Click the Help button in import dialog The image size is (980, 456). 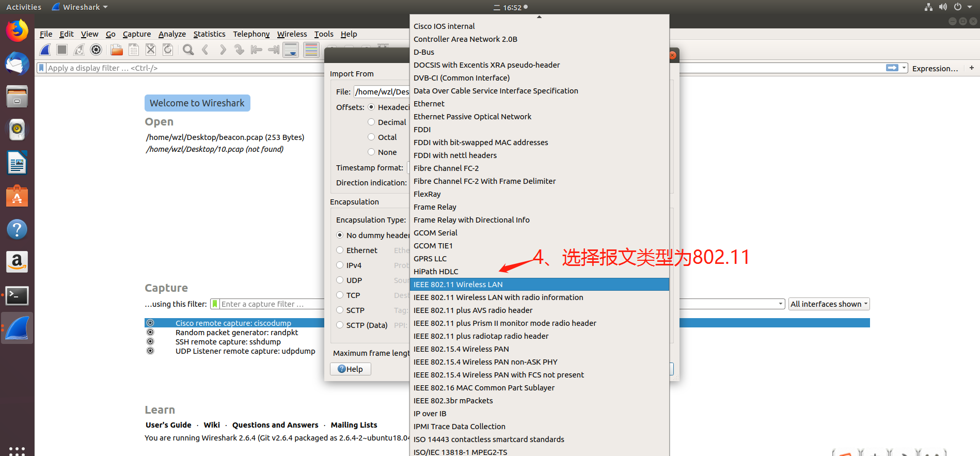click(351, 369)
